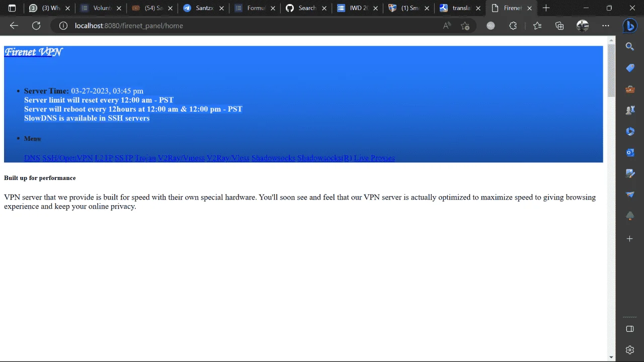Switch to the '(1) Sm' tab
644x362 pixels.
[408, 8]
